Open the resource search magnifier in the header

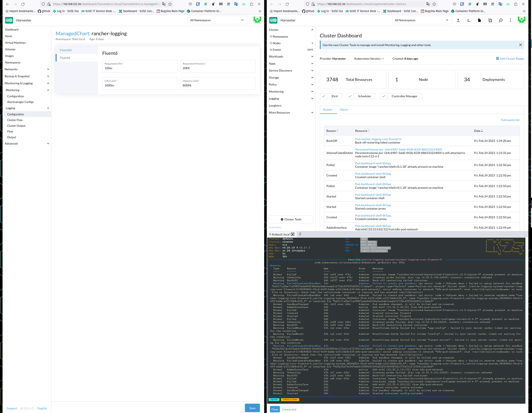point(501,20)
